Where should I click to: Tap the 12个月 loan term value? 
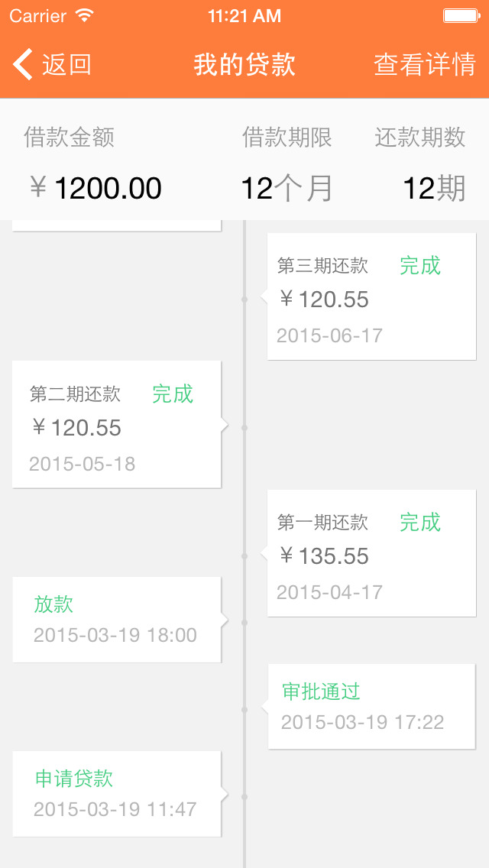click(287, 188)
